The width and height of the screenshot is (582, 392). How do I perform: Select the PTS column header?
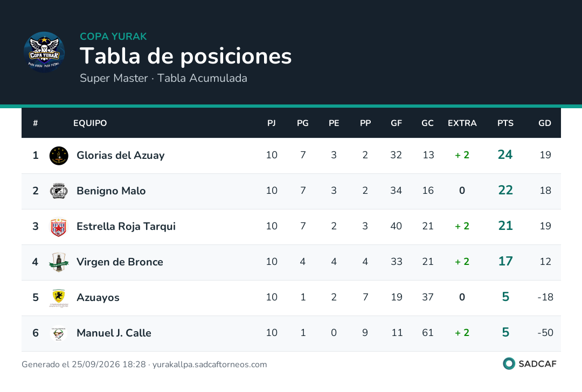(505, 123)
